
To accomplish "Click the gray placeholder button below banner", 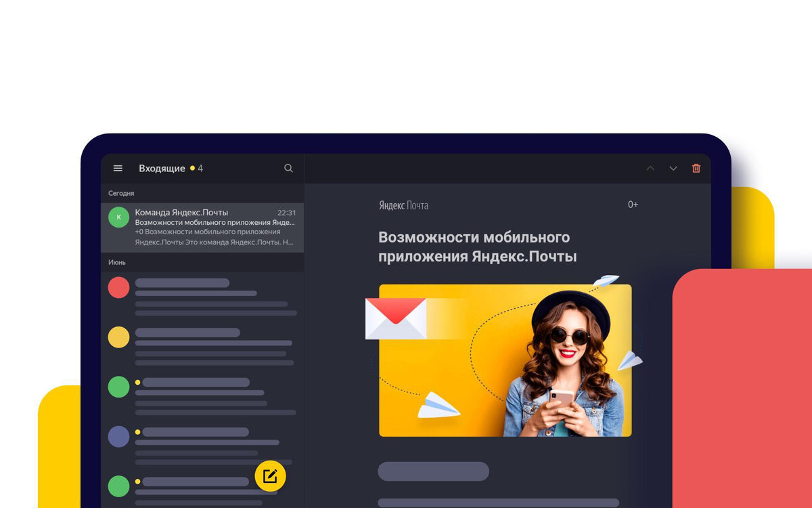I will tap(433, 471).
